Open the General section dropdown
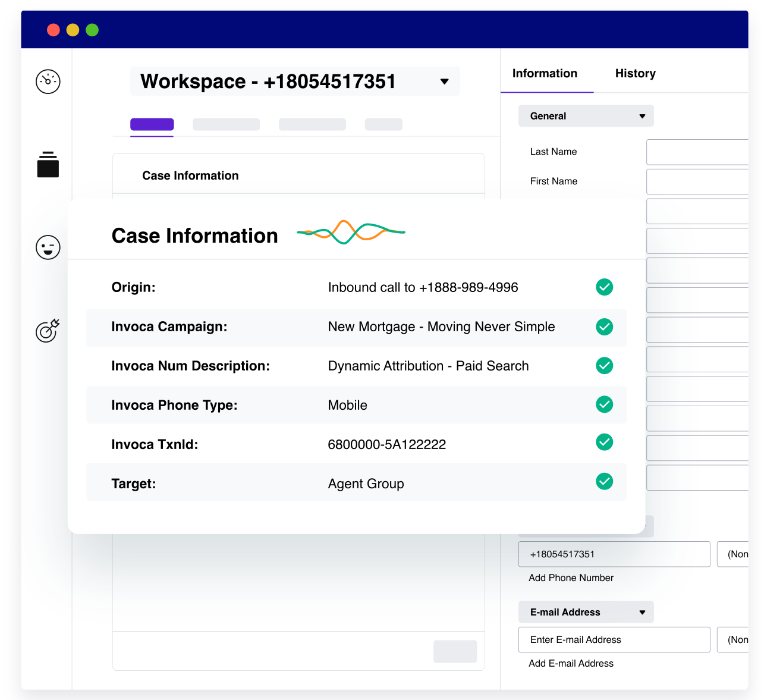The width and height of the screenshot is (761, 700). 586,116
